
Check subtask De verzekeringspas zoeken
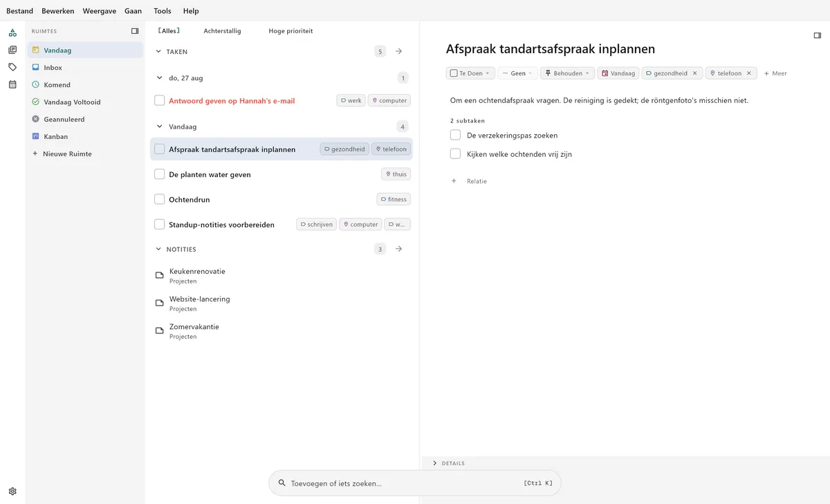pos(455,135)
